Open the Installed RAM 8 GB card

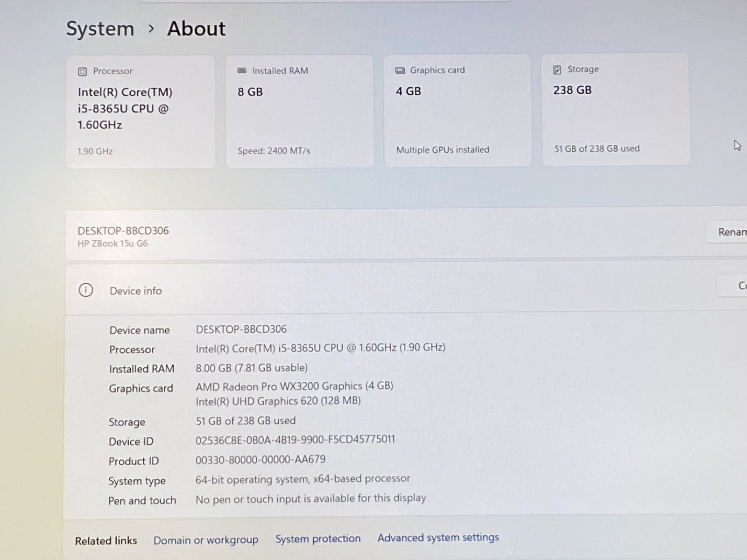pos(299,111)
